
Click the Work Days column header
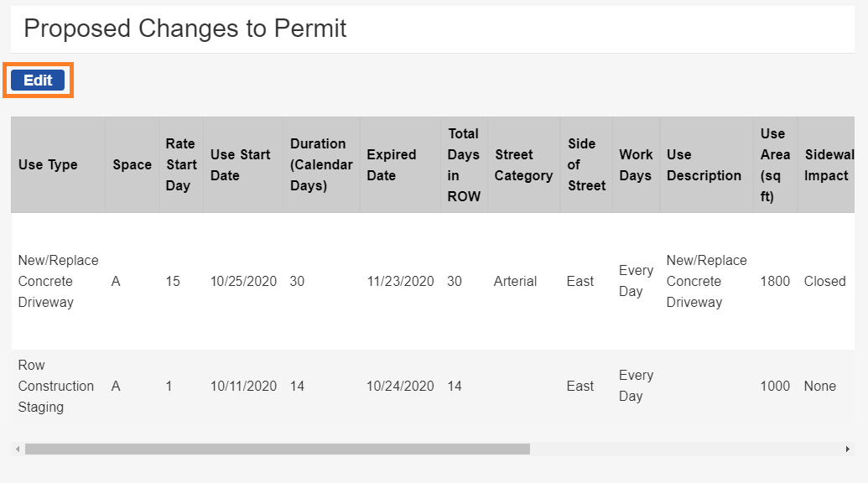(636, 165)
